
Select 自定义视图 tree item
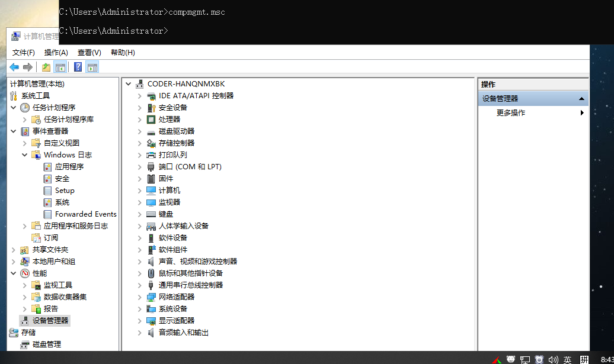[x=62, y=143]
